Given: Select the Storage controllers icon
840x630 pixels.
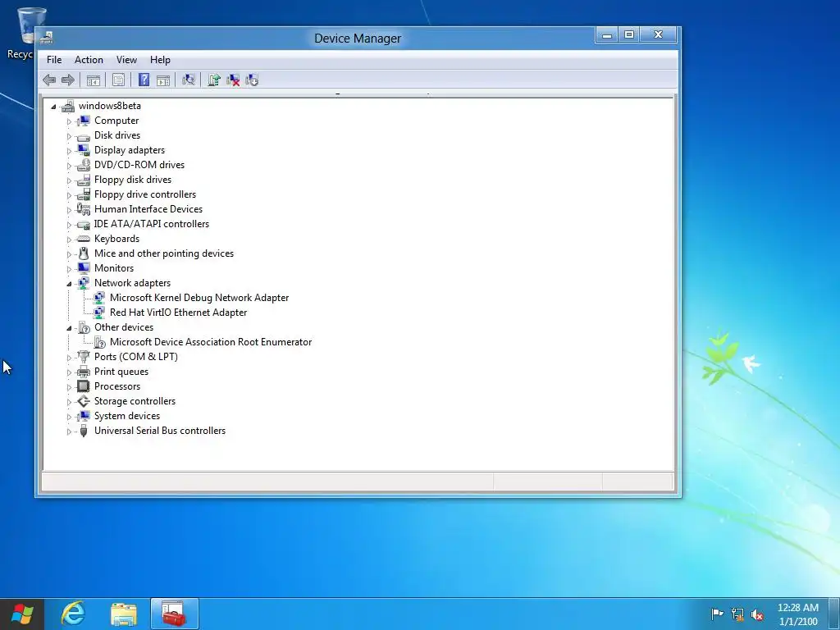Looking at the screenshot, I should click(x=84, y=400).
